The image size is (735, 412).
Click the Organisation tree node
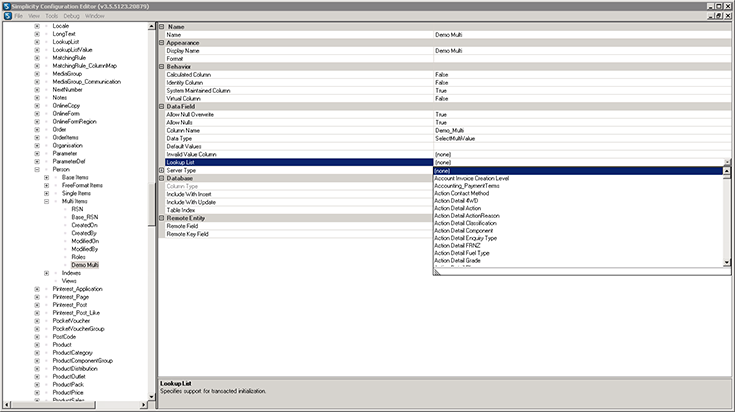[68, 145]
